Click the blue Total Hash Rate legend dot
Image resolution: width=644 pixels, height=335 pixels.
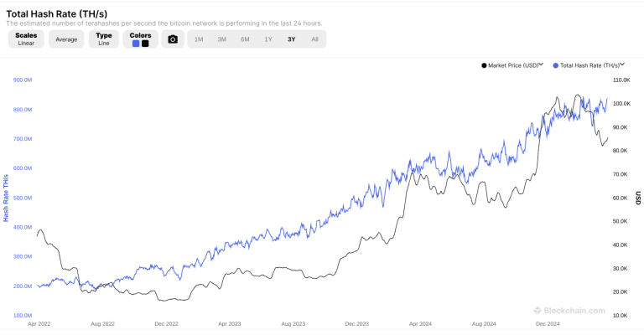click(555, 64)
